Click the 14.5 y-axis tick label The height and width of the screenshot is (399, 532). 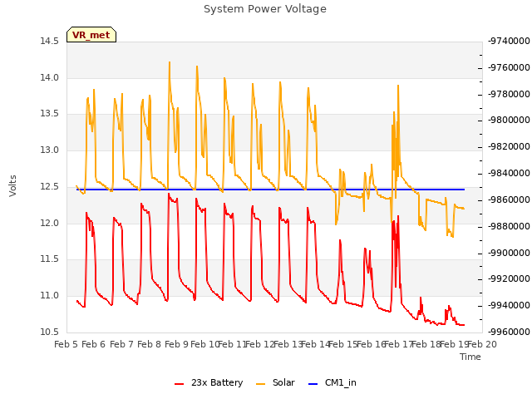pos(50,42)
